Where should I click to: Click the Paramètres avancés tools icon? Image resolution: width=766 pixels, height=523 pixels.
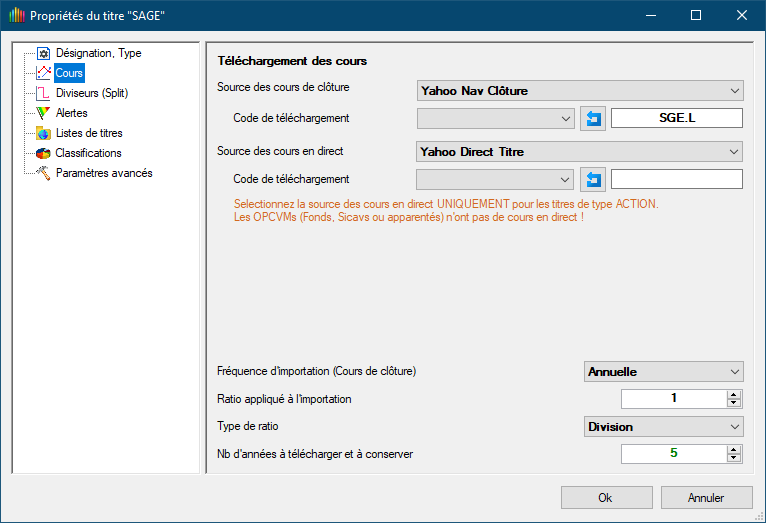(43, 173)
